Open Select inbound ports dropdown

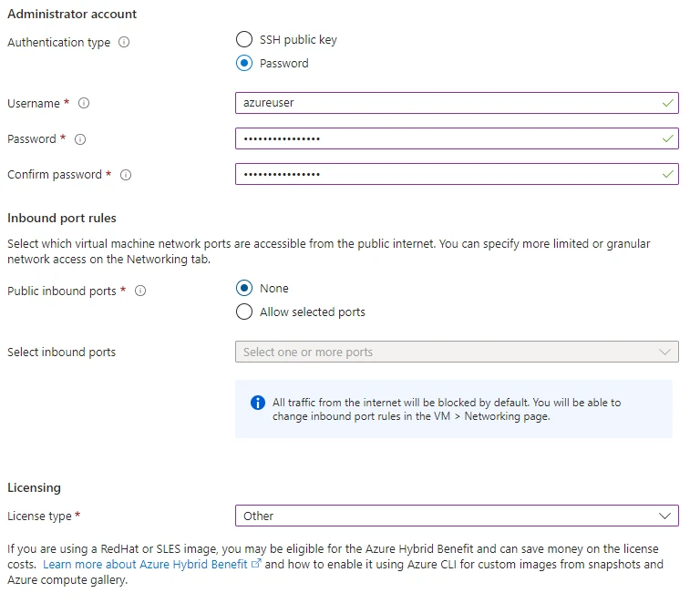456,352
